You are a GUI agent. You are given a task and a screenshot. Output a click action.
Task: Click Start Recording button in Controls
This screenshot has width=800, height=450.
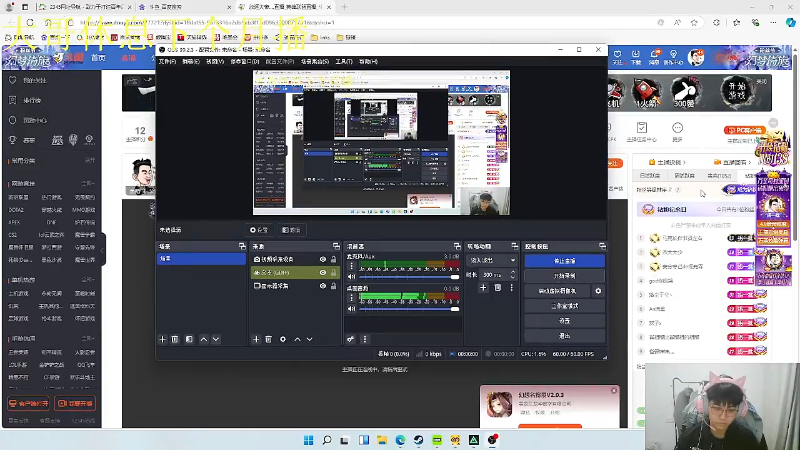[x=564, y=276]
